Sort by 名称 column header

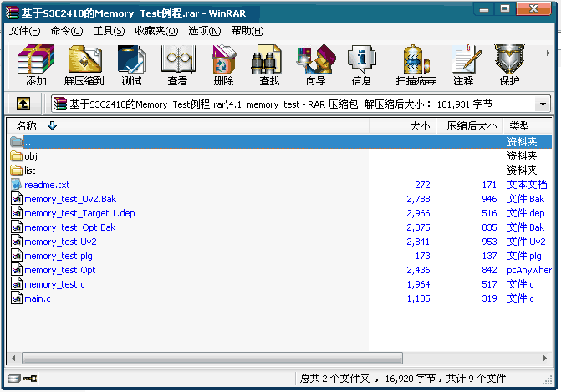188,126
